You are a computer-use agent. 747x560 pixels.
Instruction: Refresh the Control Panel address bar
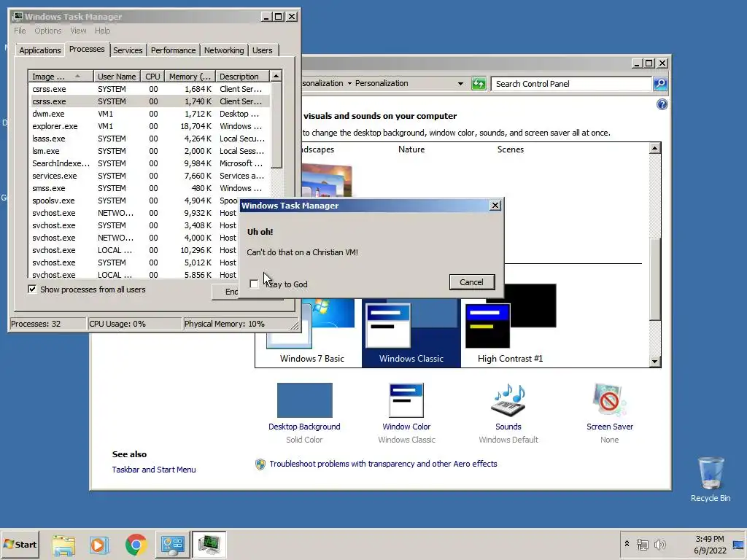click(x=479, y=84)
